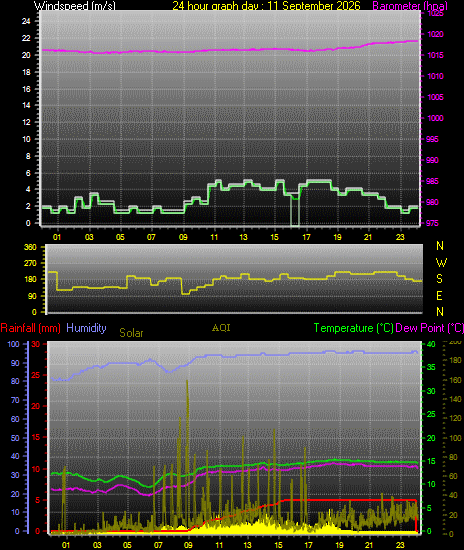The image size is (464, 550).
Task: Click the '1010' barometer axis value
Action: (435, 76)
